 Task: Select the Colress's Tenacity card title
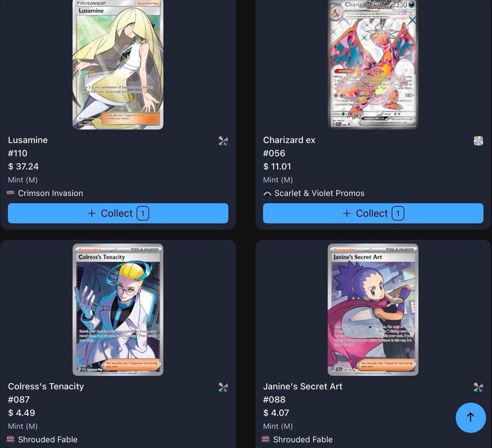click(x=46, y=386)
